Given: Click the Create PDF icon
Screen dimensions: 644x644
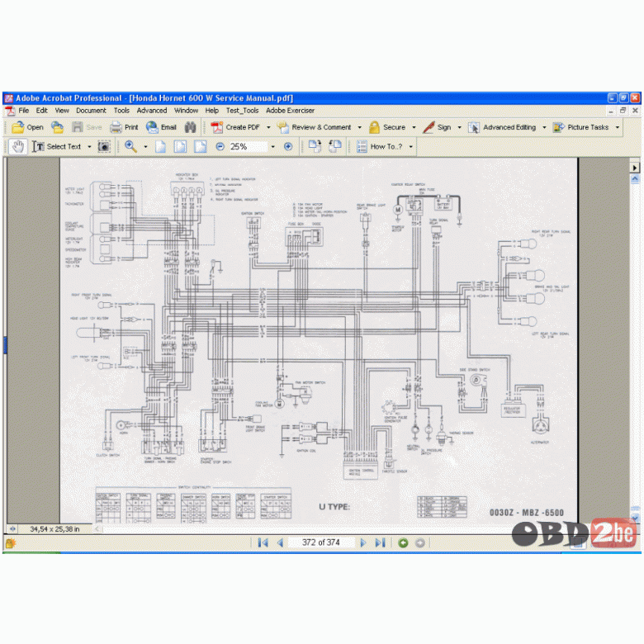Looking at the screenshot, I should [x=217, y=127].
